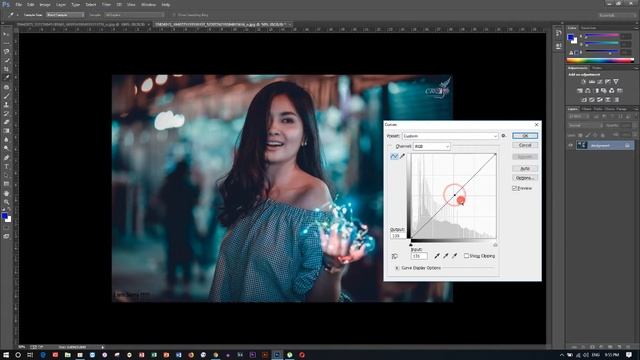Open the Window menu
This screenshot has width=640, height=360.
click(148, 4)
